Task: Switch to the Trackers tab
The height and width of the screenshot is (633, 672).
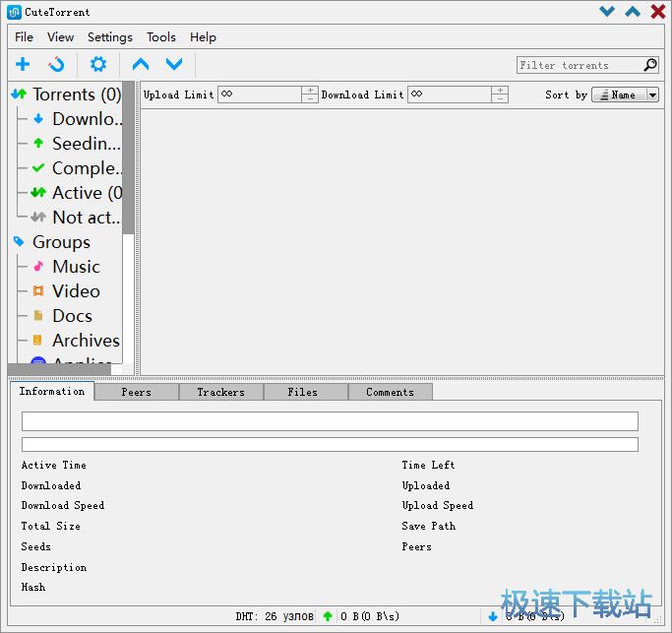Action: coord(220,392)
